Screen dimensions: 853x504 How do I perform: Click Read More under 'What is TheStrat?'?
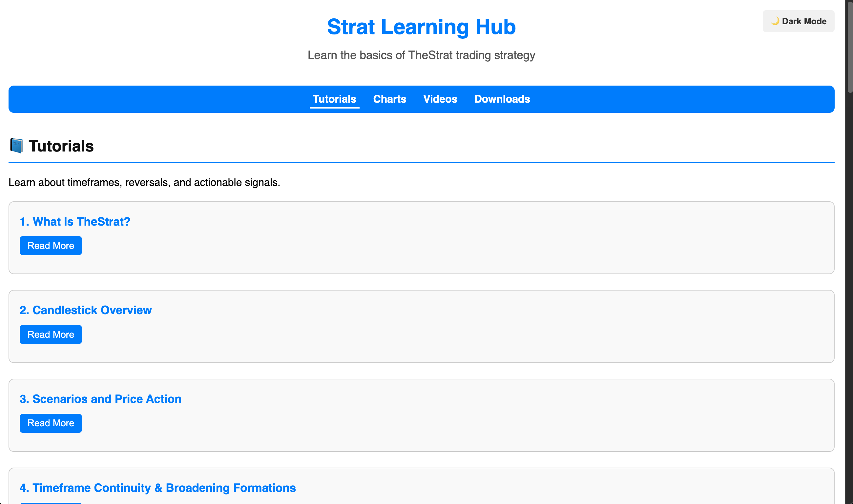click(50, 245)
